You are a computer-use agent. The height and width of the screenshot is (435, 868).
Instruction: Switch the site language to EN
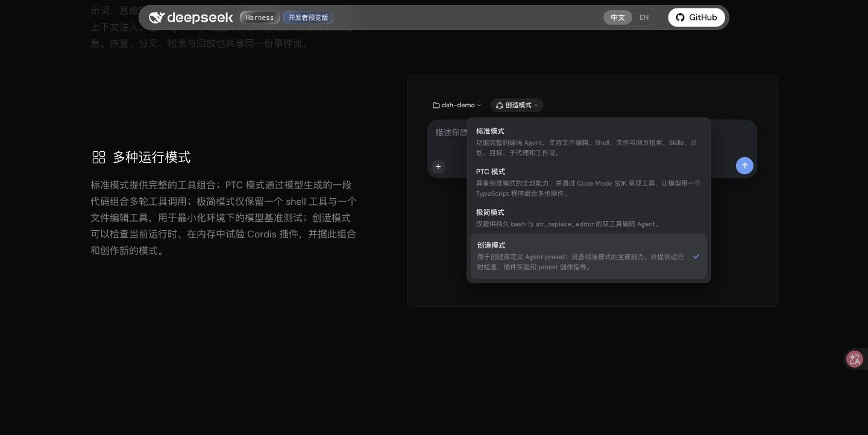644,17
